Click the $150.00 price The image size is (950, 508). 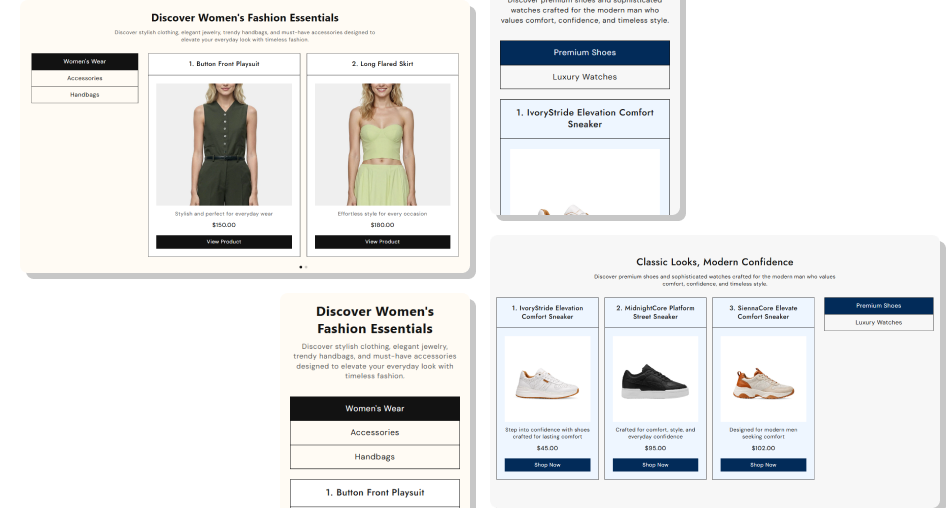pyautogui.click(x=224, y=225)
